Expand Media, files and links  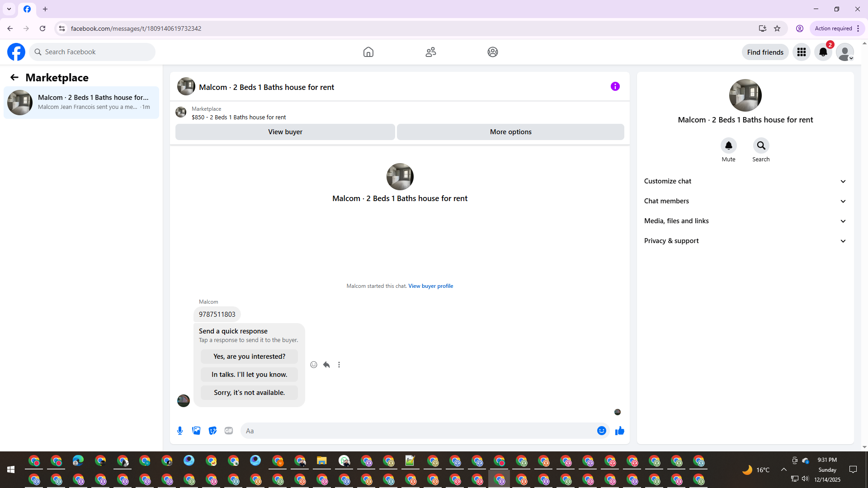(745, 221)
